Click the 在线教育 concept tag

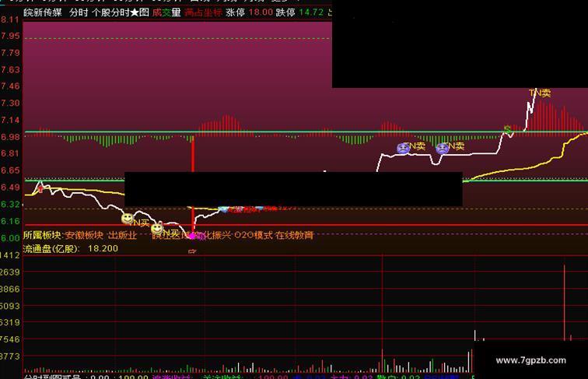(294, 235)
